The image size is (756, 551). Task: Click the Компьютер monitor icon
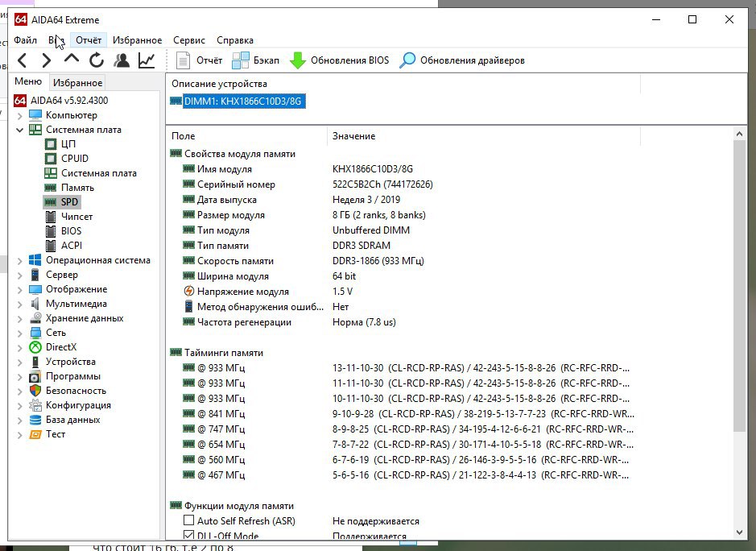[x=35, y=115]
